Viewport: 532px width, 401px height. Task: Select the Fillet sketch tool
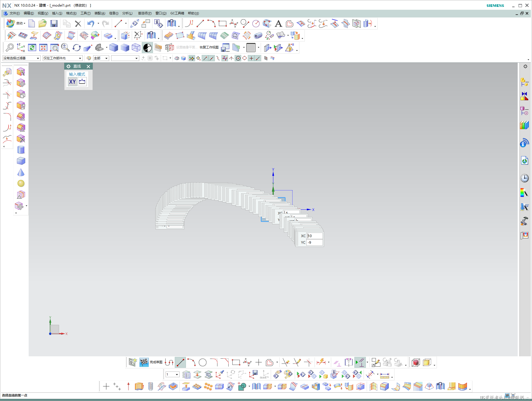tap(214, 363)
